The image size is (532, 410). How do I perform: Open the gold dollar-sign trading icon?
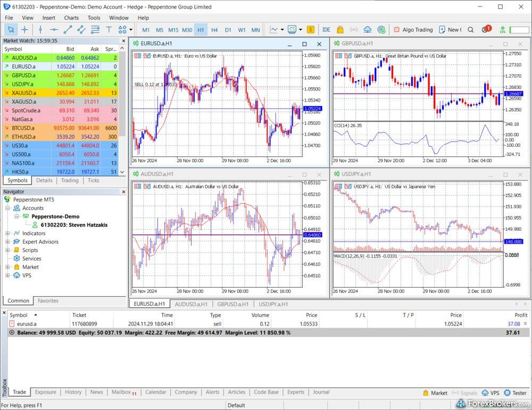pos(311,30)
